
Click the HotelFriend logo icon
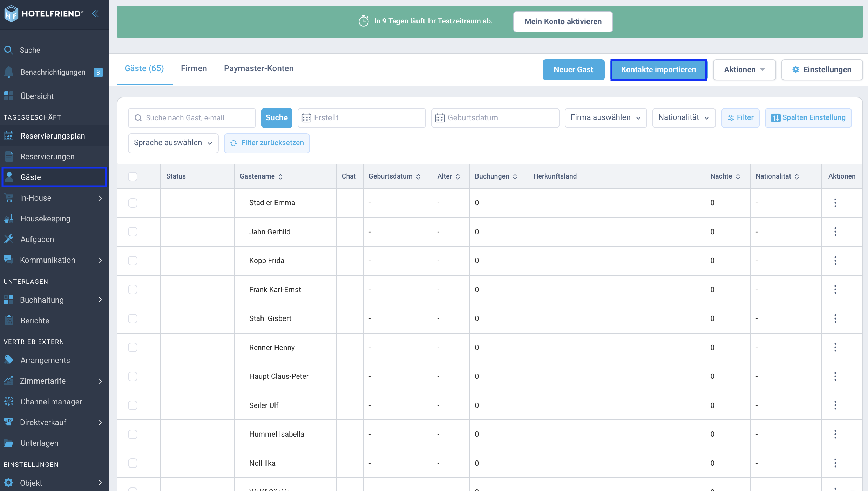(11, 14)
